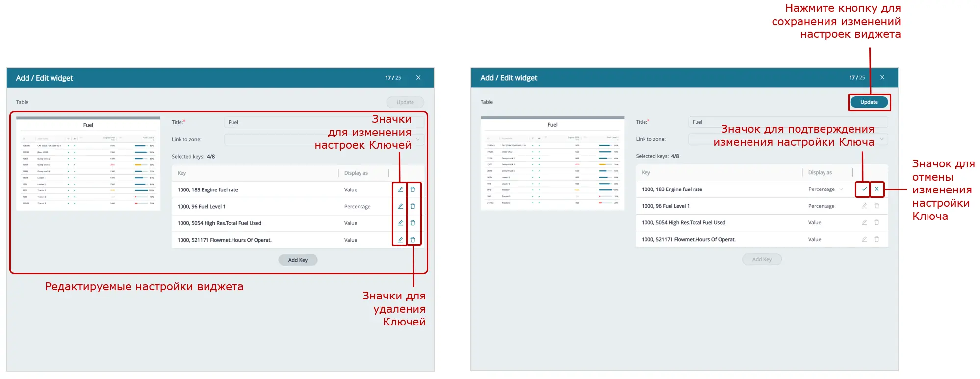Screen dimensions: 980x379
Task: Edit High Res.Total Fuel Used key in left dialog
Action: (x=400, y=223)
